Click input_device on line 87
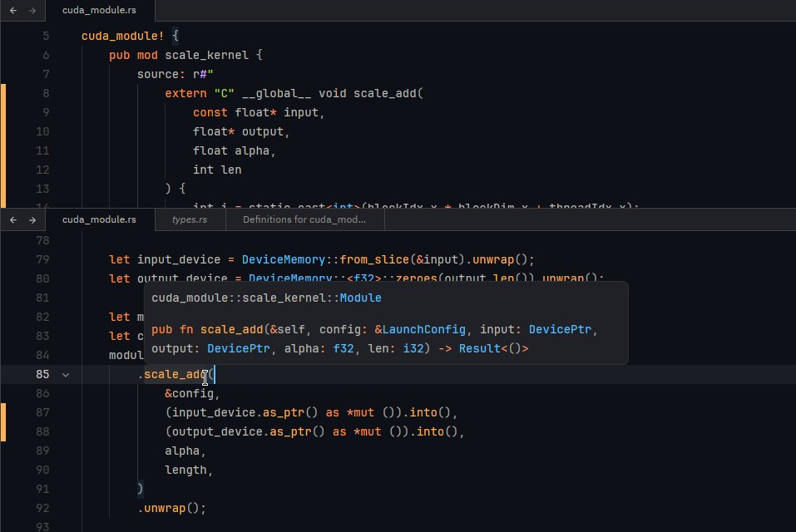 pos(213,412)
